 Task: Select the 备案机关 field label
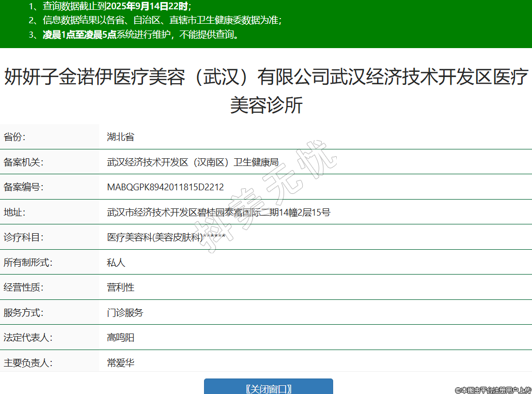(24, 162)
